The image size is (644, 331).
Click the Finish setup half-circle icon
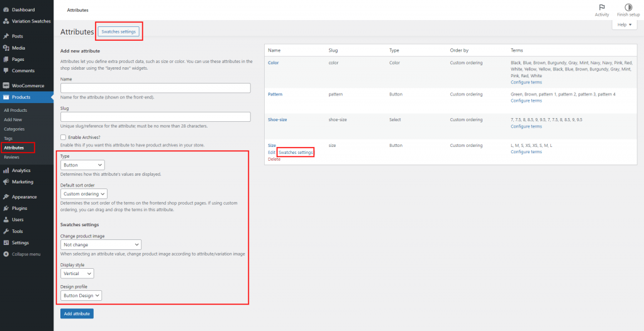[x=628, y=8]
